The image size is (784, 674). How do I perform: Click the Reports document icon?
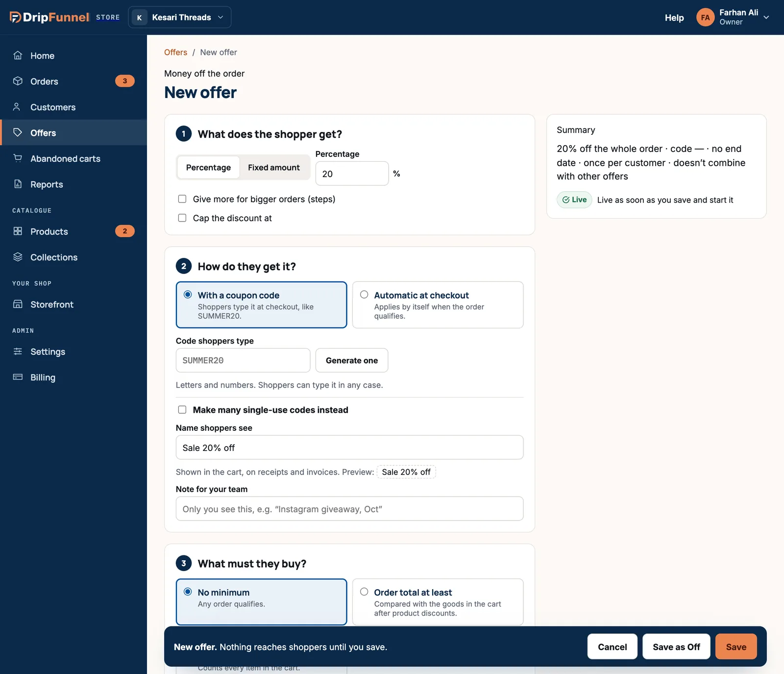tap(18, 184)
